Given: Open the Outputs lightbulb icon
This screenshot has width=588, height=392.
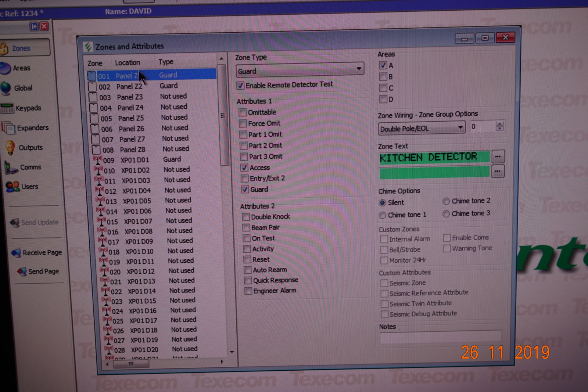Looking at the screenshot, I should click(x=10, y=148).
